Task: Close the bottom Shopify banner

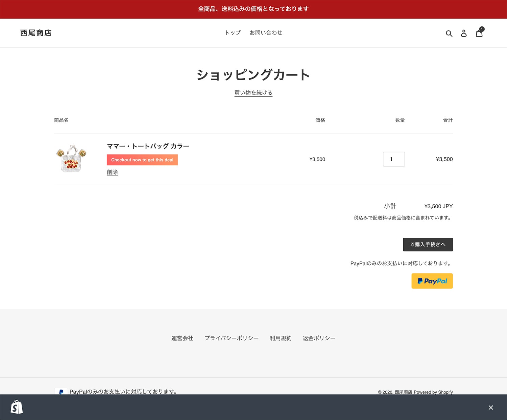Action: click(x=491, y=407)
